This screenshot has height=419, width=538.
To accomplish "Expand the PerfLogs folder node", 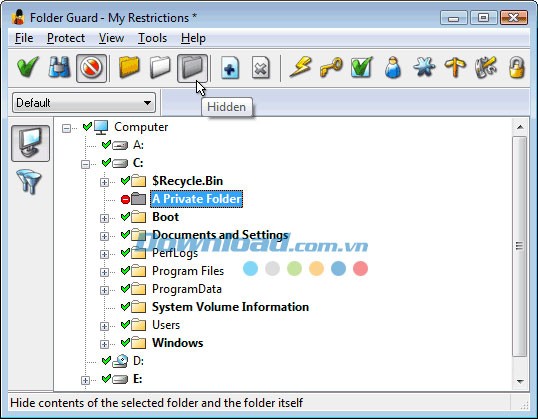I will (x=104, y=254).
